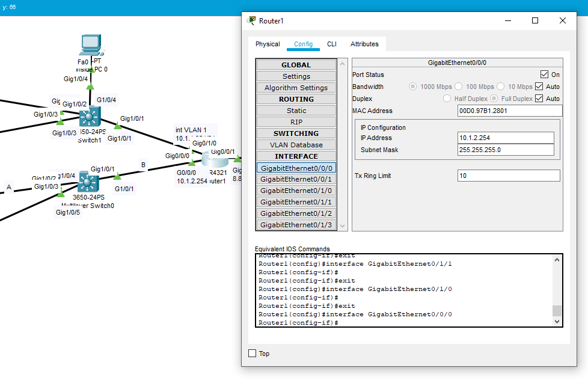Click the Inside PC 0 computer icon
This screenshot has height=386, width=588.
(91, 45)
